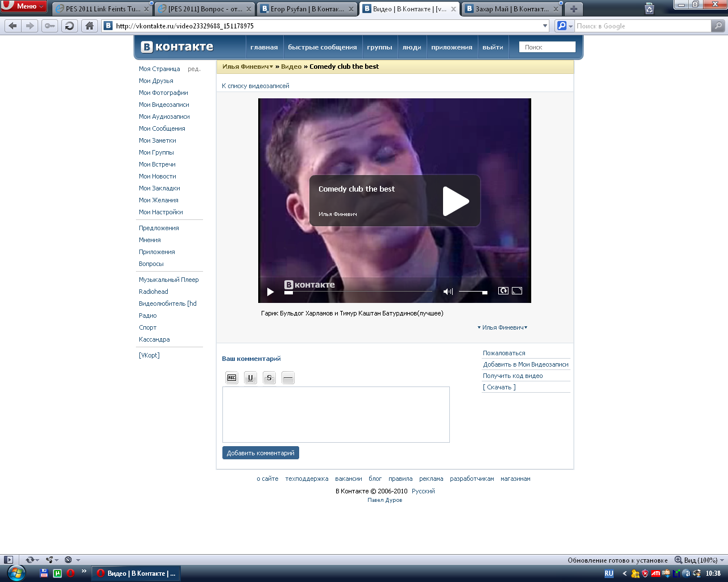The width and height of the screenshot is (728, 582).
Task: Click the site Поиск search field
Action: pos(547,47)
